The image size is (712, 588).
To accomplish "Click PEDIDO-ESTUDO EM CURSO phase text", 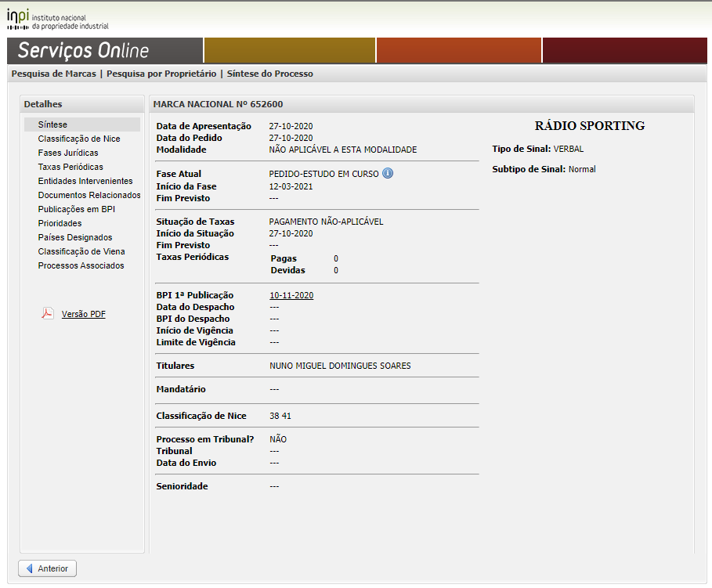I will pos(323,174).
